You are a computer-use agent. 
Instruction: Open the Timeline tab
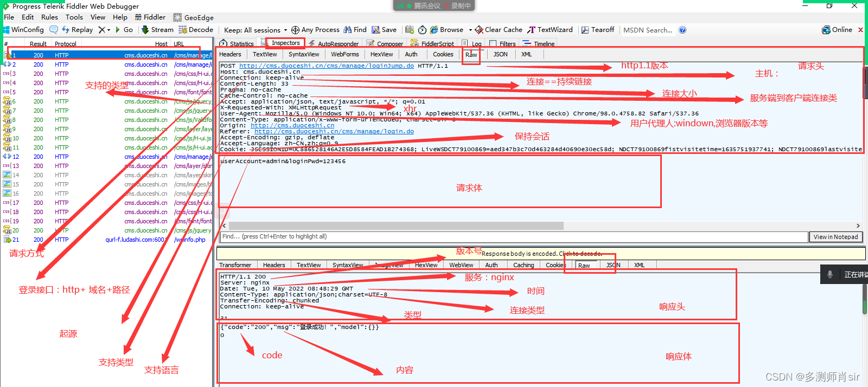point(539,44)
